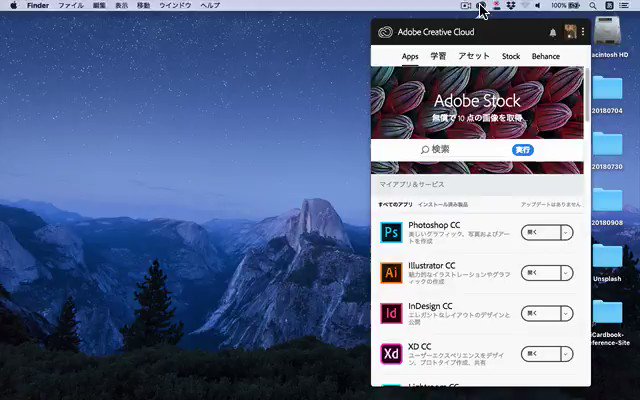Click the Wi-Fi status icon

pos(525,5)
